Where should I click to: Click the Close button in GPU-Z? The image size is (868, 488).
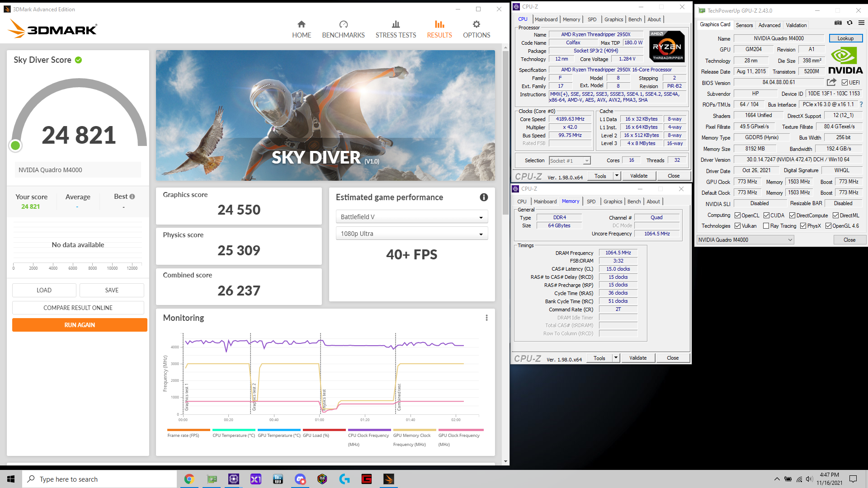click(x=849, y=240)
